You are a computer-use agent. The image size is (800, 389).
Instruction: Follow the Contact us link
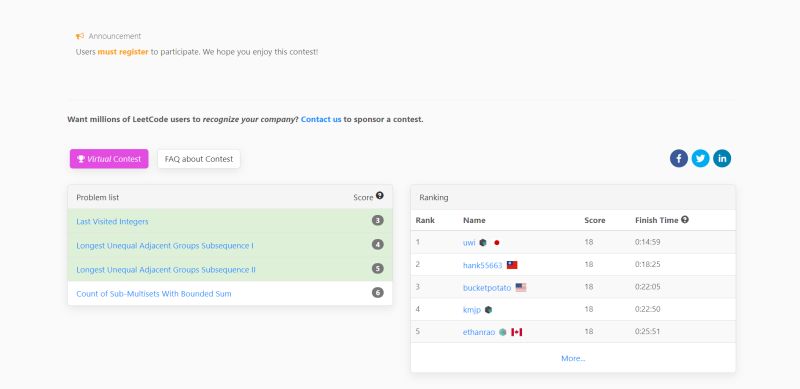[321, 119]
